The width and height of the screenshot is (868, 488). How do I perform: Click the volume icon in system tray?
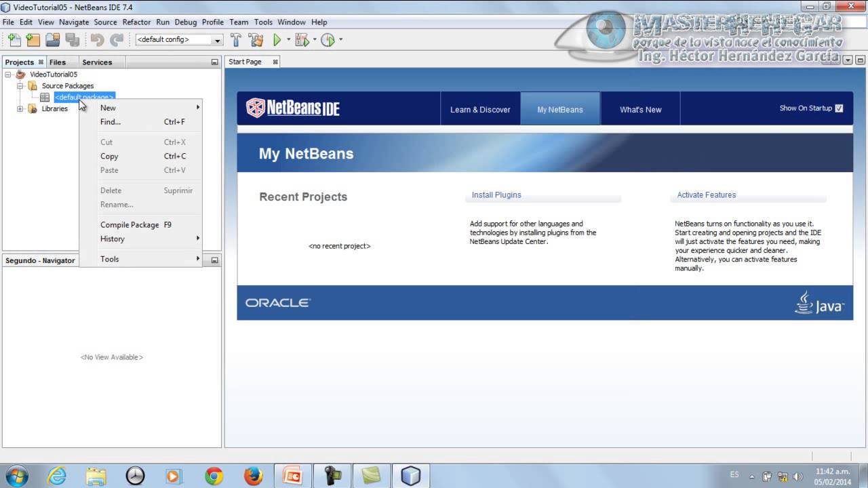(798, 476)
